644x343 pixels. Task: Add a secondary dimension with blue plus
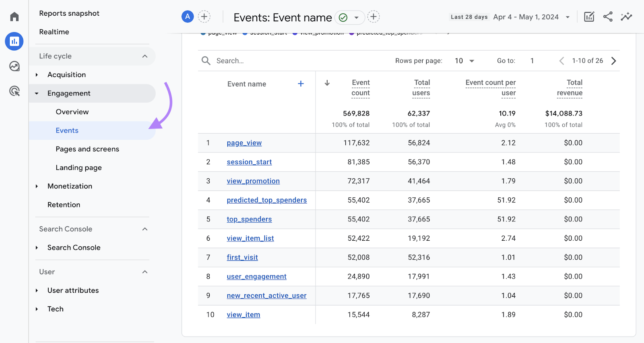(x=301, y=84)
